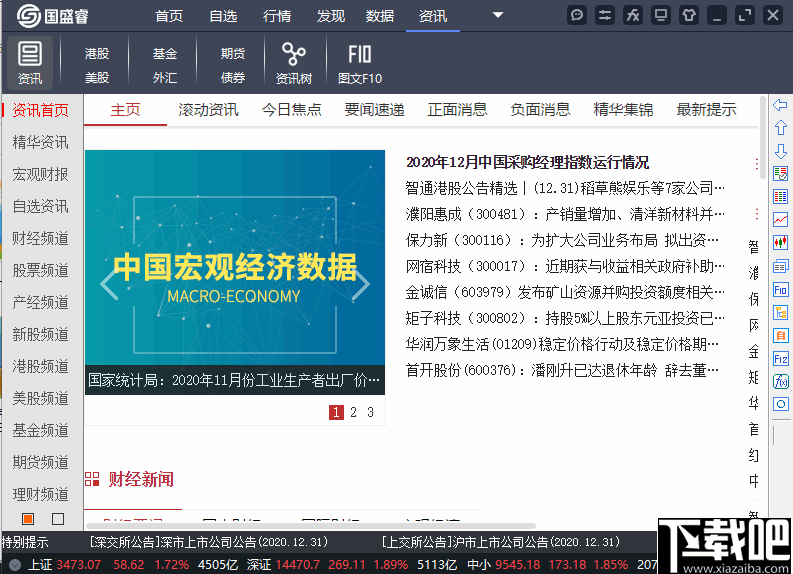The height and width of the screenshot is (574, 793).
Task: Click the back left-arrow icon in right sidebar
Action: tap(780, 105)
